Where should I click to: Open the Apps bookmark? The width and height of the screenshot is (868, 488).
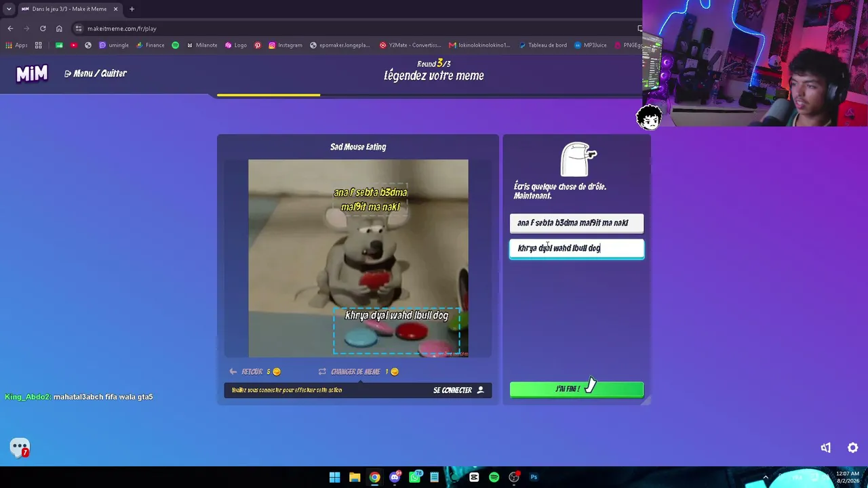[x=16, y=45]
